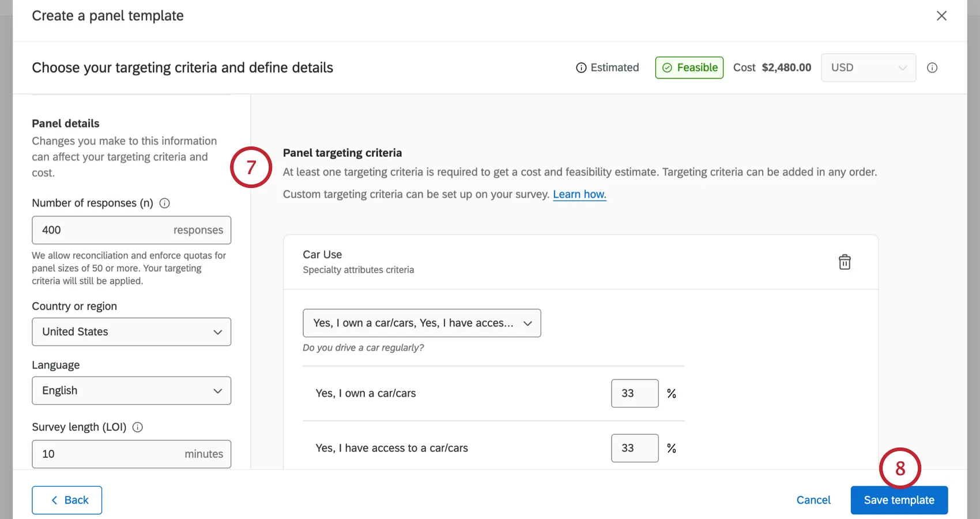Image resolution: width=980 pixels, height=519 pixels.
Task: Close the Create a panel template dialog
Action: pyautogui.click(x=941, y=16)
